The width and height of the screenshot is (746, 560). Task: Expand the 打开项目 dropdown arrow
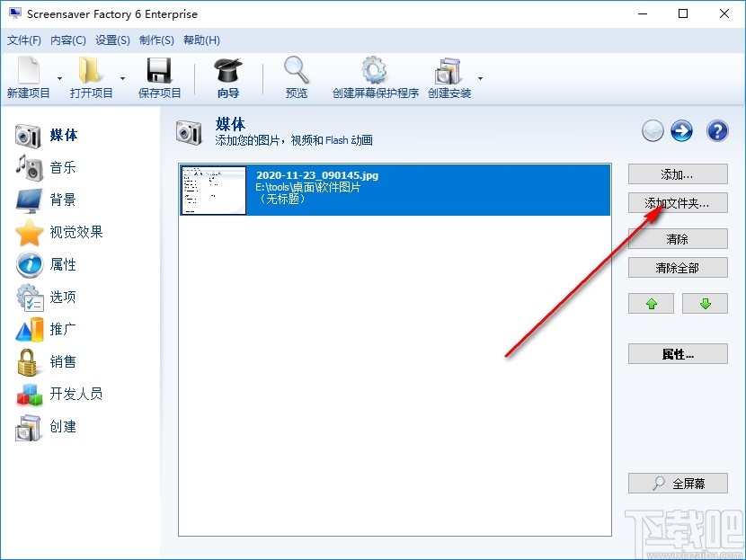click(122, 78)
